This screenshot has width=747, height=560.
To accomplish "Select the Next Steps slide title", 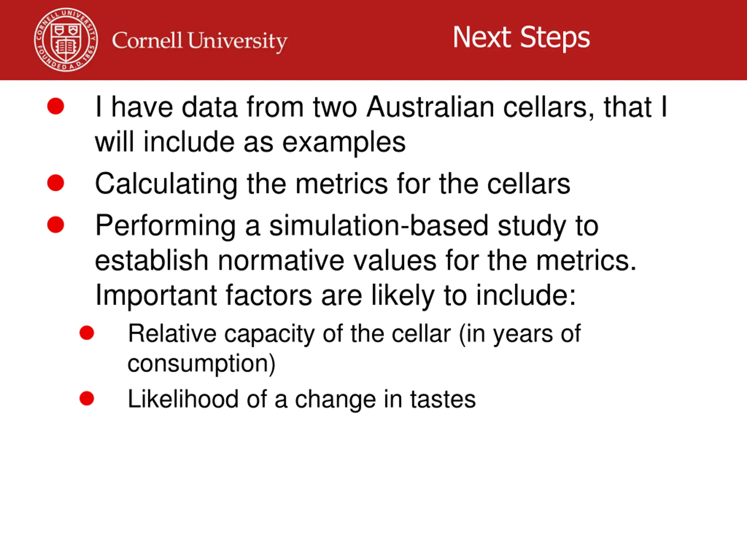I will pos(521,38).
